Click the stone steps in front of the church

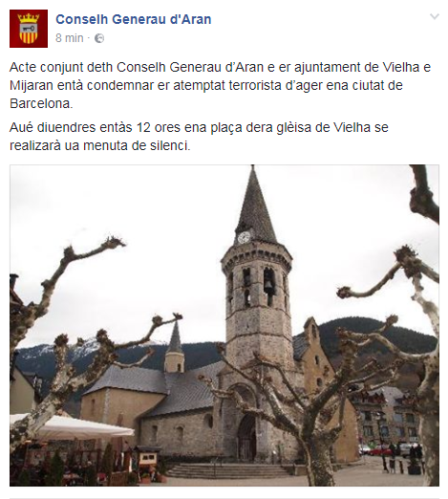227,471
